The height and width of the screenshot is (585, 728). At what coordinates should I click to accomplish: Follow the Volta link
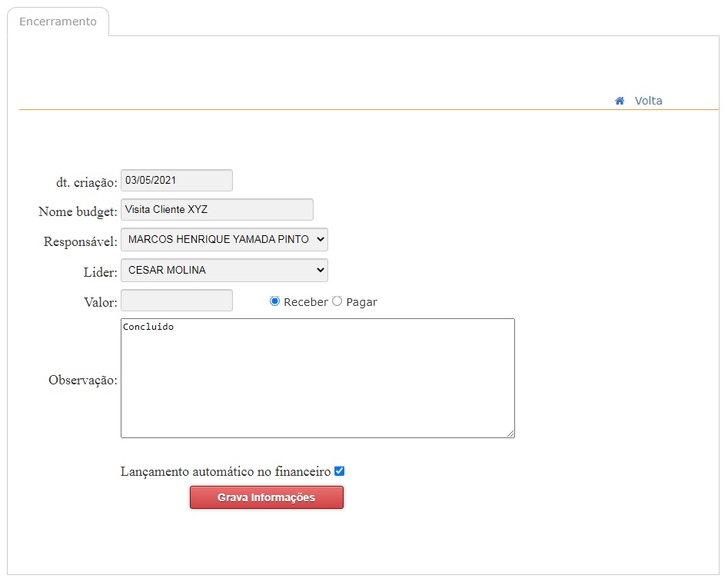tap(648, 101)
